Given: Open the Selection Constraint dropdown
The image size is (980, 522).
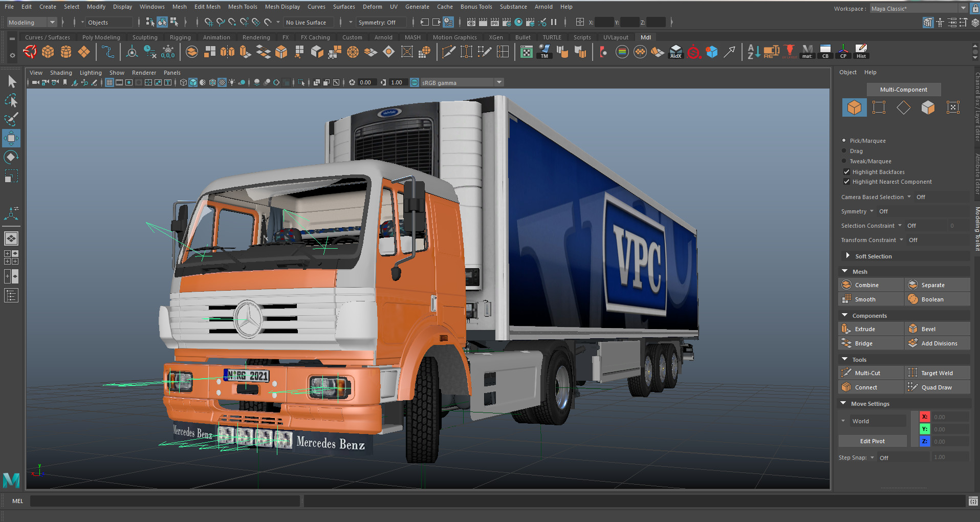Looking at the screenshot, I should 900,226.
